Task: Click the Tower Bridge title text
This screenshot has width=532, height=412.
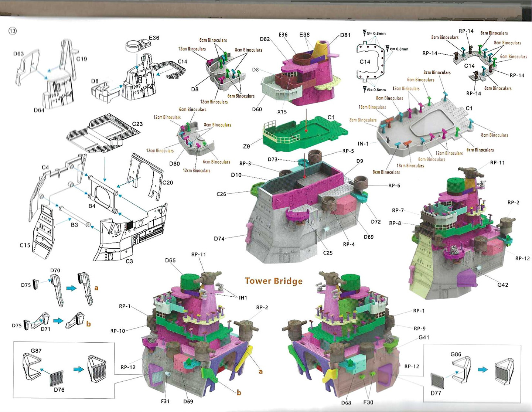Action: [x=273, y=281]
